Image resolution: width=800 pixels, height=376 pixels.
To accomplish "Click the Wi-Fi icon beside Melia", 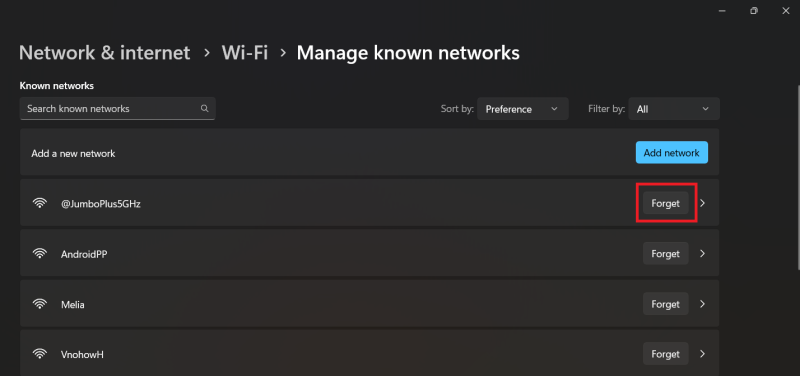I will coord(39,304).
